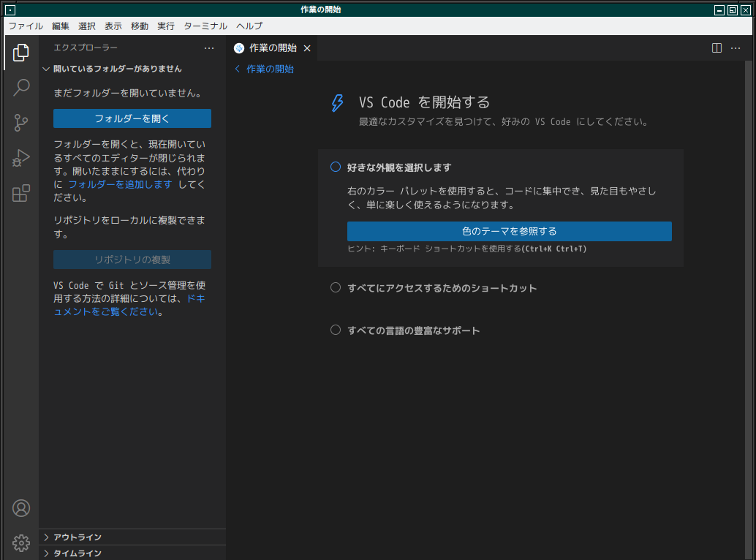This screenshot has height=560, width=756.
Task: Open the ヘルプ menu
Action: coord(249,26)
